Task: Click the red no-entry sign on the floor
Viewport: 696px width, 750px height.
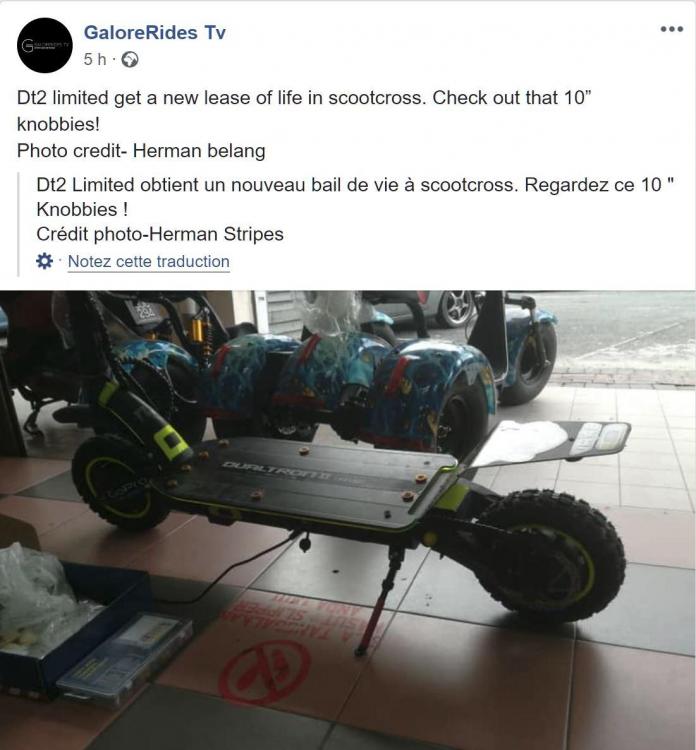Action: (265, 672)
